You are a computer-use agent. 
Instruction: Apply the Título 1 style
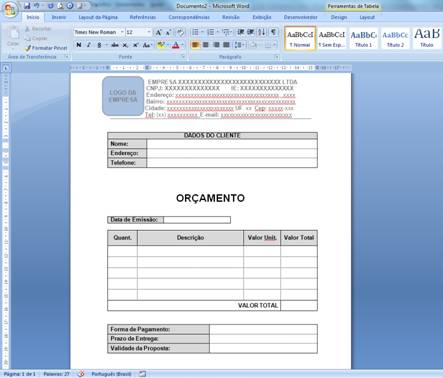pyautogui.click(x=363, y=38)
